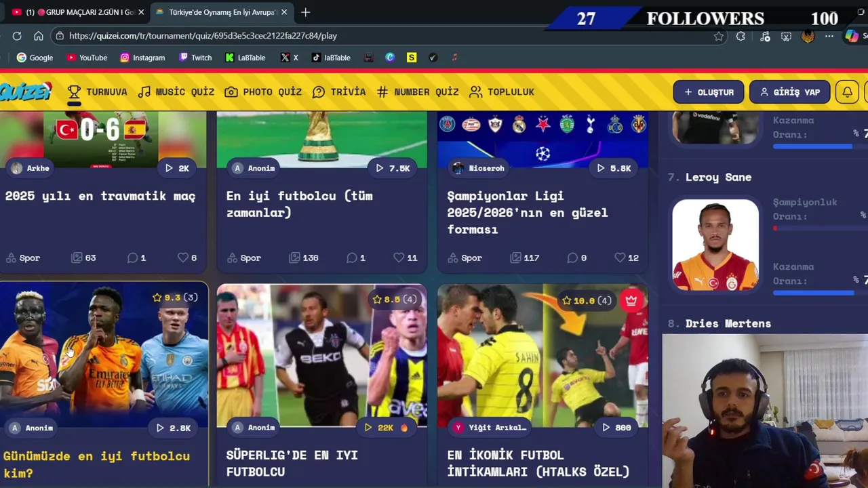
Task: Open the browser extensions icon
Action: click(x=741, y=36)
